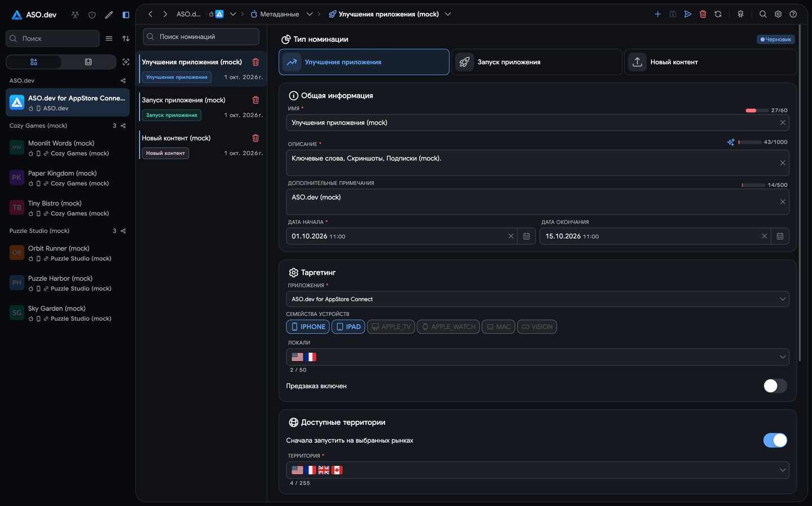Click the red trash icon in the top toolbar
Viewport: 812px width, 506px height.
coord(703,14)
